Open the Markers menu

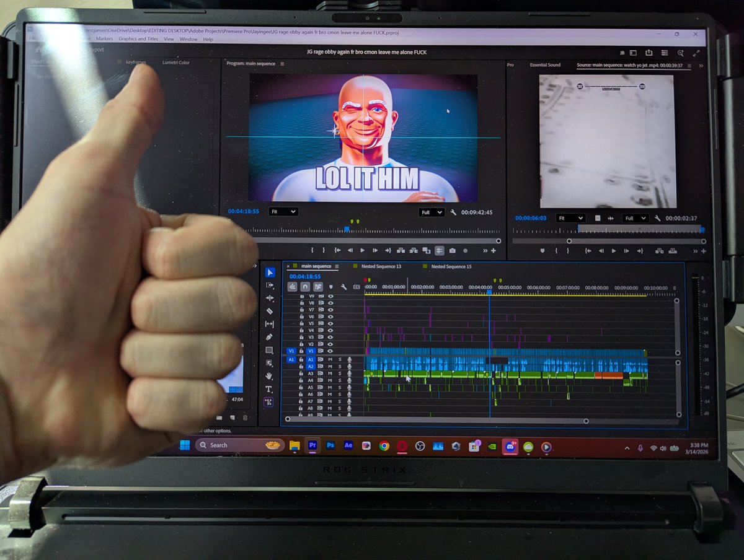[x=104, y=39]
